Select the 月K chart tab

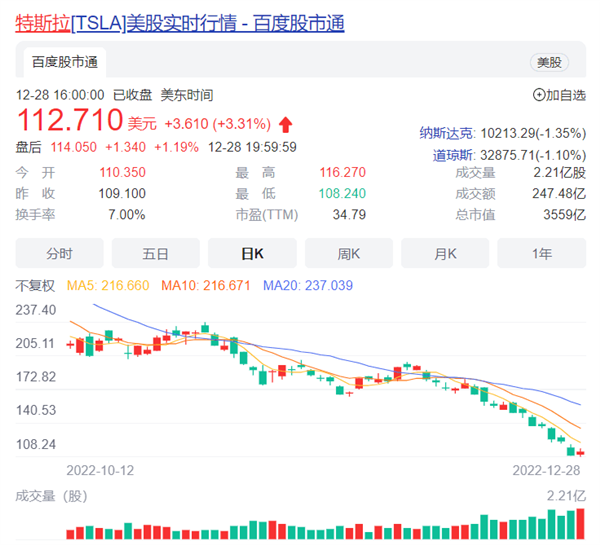coord(445,253)
